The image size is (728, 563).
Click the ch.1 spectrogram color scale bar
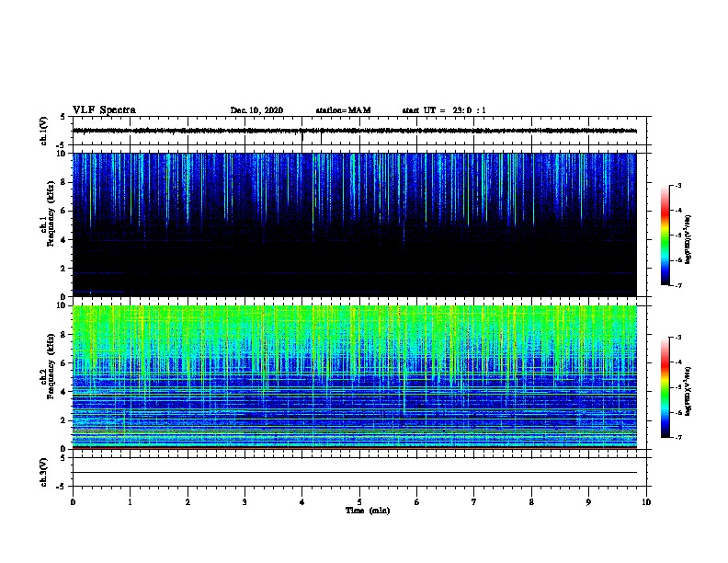point(665,236)
